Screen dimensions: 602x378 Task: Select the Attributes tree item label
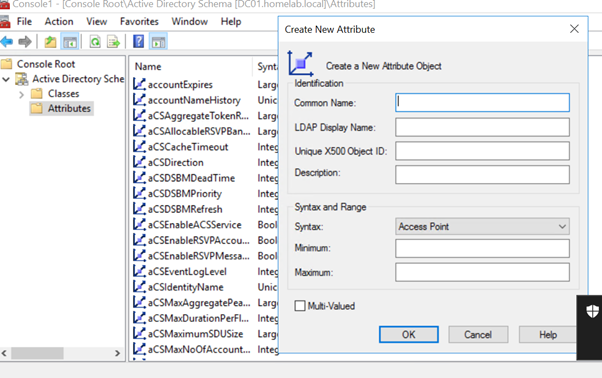[x=69, y=109]
